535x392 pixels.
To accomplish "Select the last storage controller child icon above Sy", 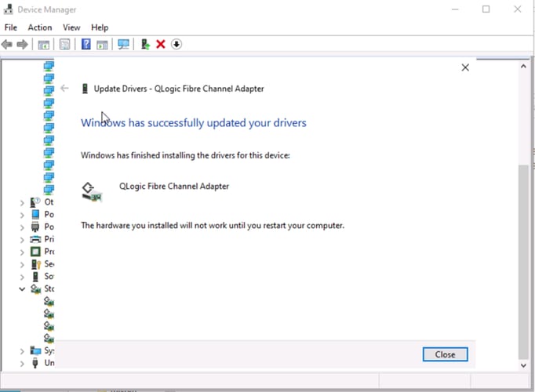I will (x=49, y=338).
